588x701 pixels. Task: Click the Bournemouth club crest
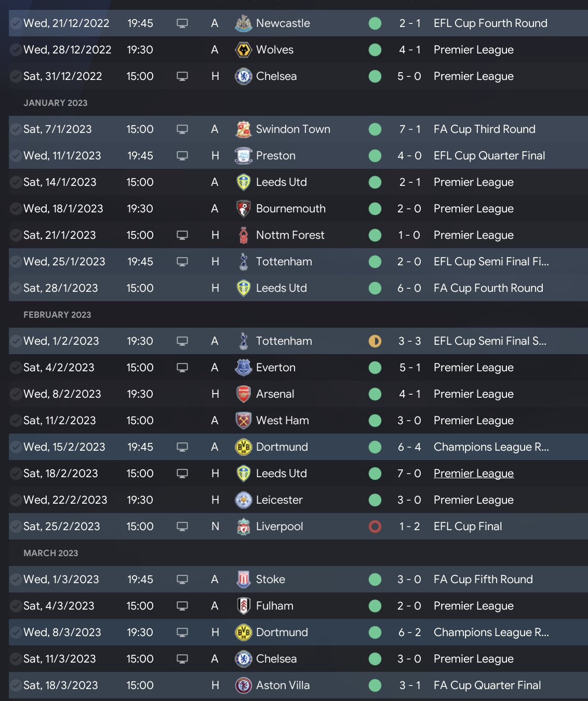pyautogui.click(x=243, y=209)
